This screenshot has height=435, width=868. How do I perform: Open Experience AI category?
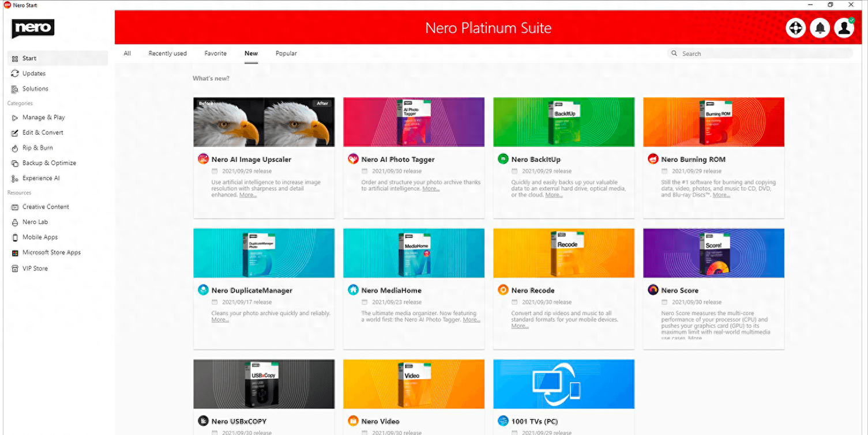[40, 179]
